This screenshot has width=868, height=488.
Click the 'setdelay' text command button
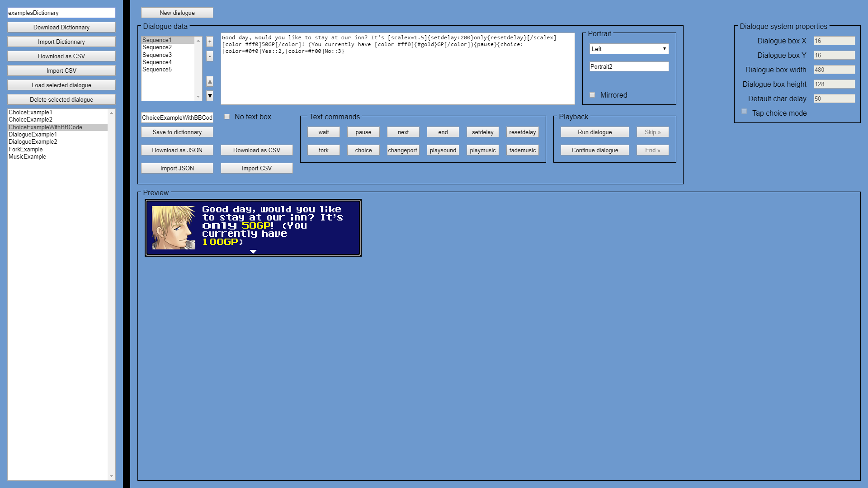[x=481, y=132]
